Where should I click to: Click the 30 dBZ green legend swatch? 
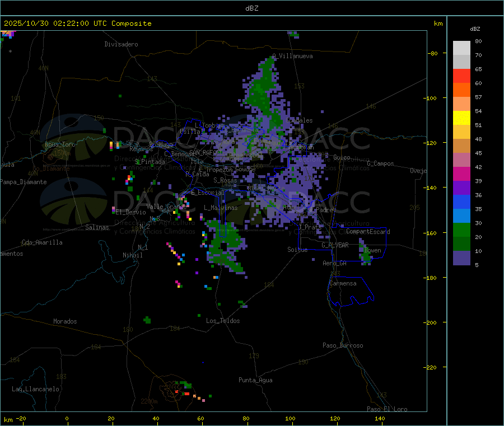coord(461,230)
